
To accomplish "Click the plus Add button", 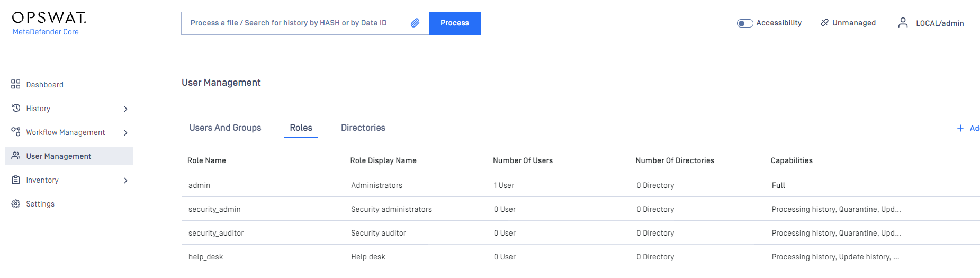I will 968,128.
